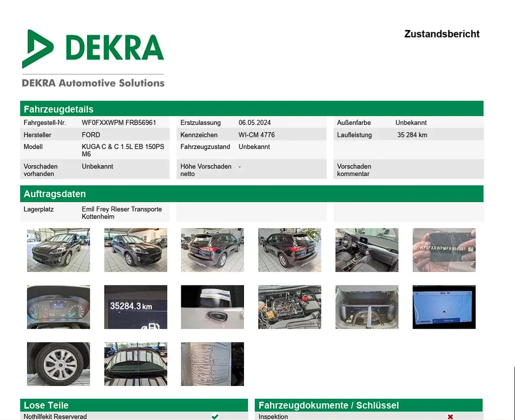Viewport: 515px width, 420px height.
Task: Open the car roof photo thumbnail
Action: tap(136, 364)
